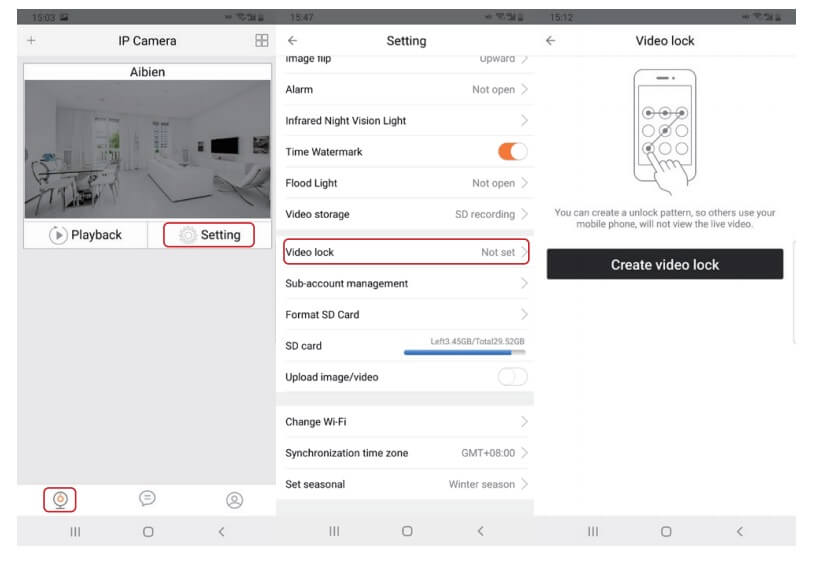Tap back arrow on Video lock screen
The height and width of the screenshot is (567, 816).
pos(551,41)
